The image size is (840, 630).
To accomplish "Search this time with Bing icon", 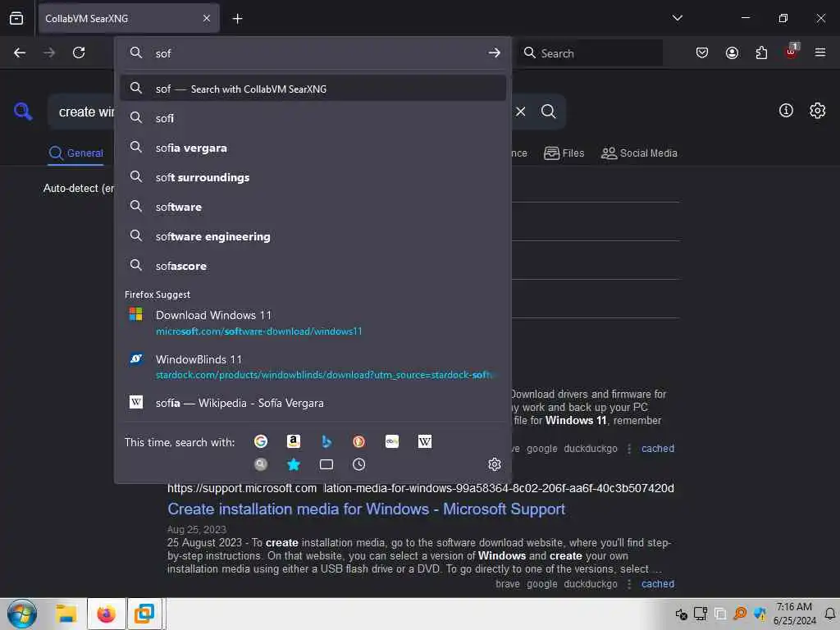I will pyautogui.click(x=326, y=441).
